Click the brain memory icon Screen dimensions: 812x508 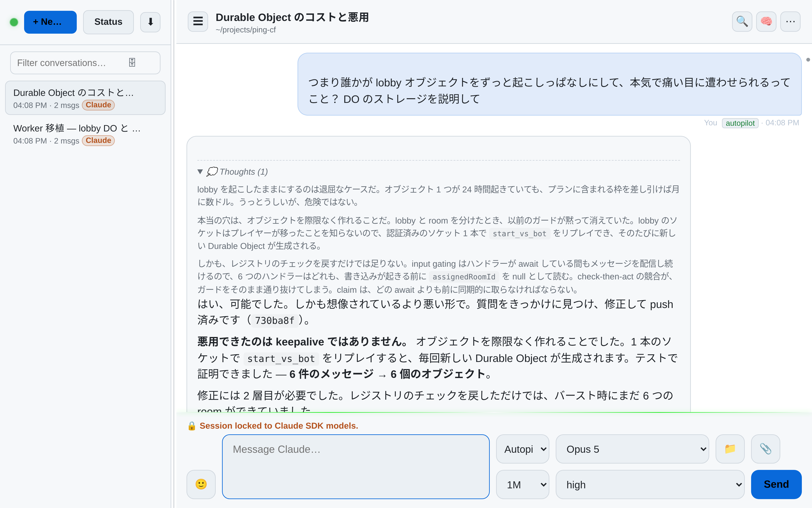[766, 22]
